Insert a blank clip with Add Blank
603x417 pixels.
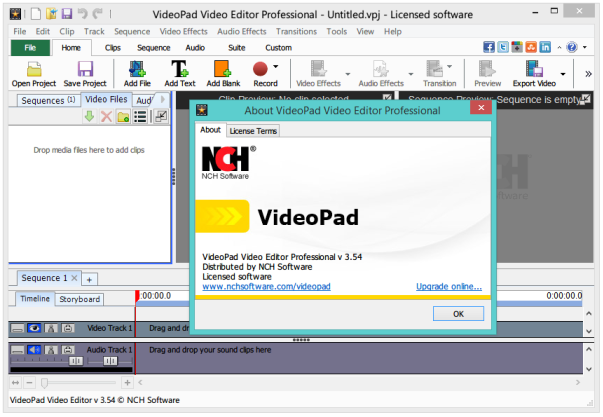(x=223, y=74)
